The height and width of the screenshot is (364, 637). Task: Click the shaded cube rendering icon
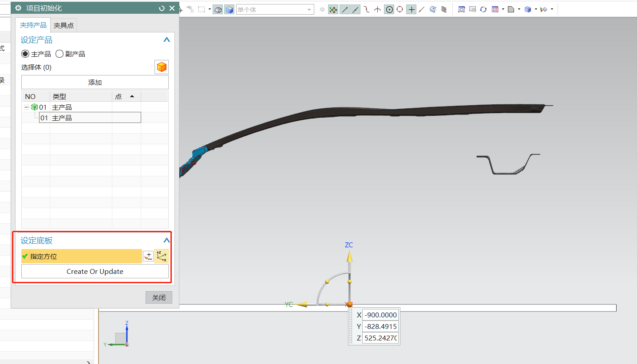(527, 9)
